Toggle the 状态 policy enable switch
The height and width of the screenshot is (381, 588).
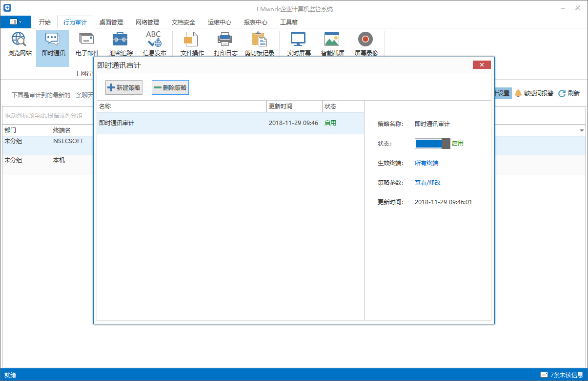pyautogui.click(x=432, y=144)
